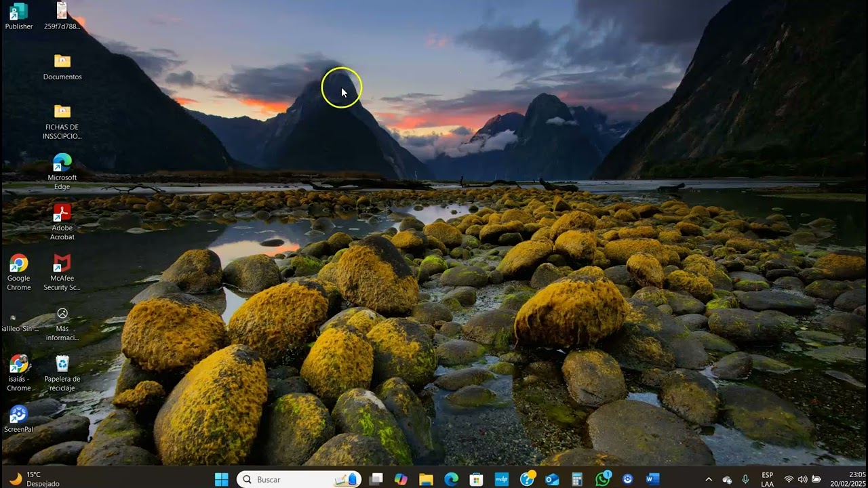Open Outlook from the taskbar
868x488 pixels.
[552, 479]
